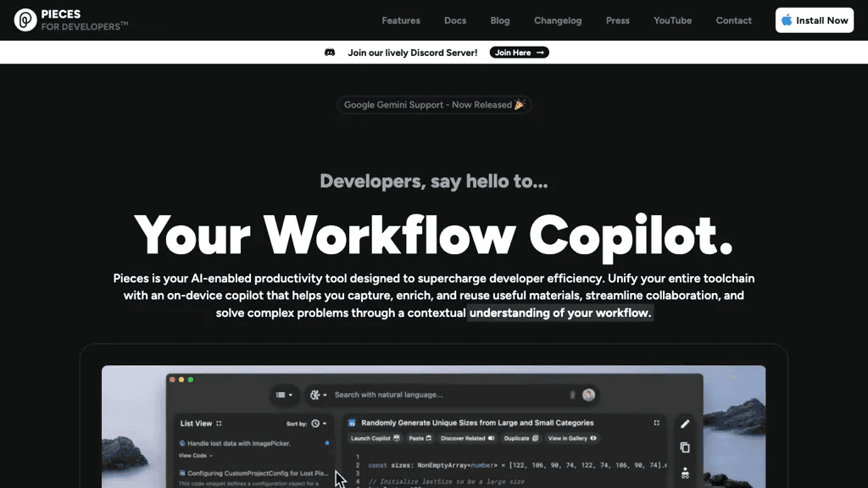This screenshot has height=488, width=868.
Task: Open the list view mode dropdown
Action: click(x=284, y=395)
